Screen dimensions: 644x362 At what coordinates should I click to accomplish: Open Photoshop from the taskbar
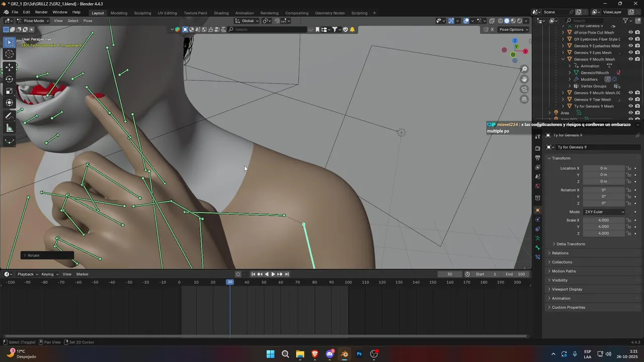(x=359, y=354)
